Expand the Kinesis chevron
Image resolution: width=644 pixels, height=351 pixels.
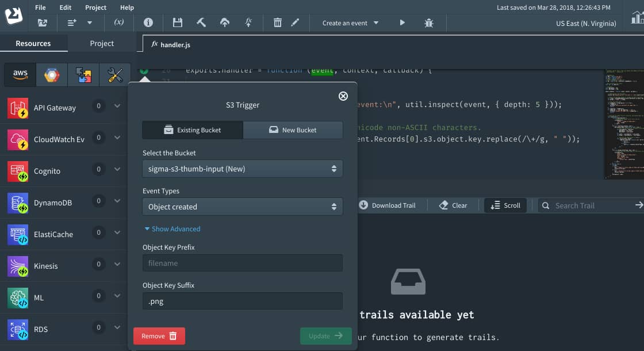117,264
